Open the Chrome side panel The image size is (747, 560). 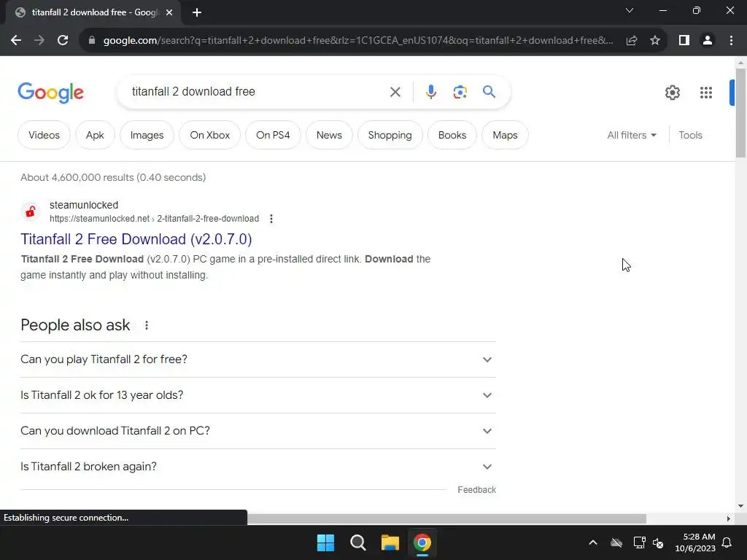click(x=684, y=41)
